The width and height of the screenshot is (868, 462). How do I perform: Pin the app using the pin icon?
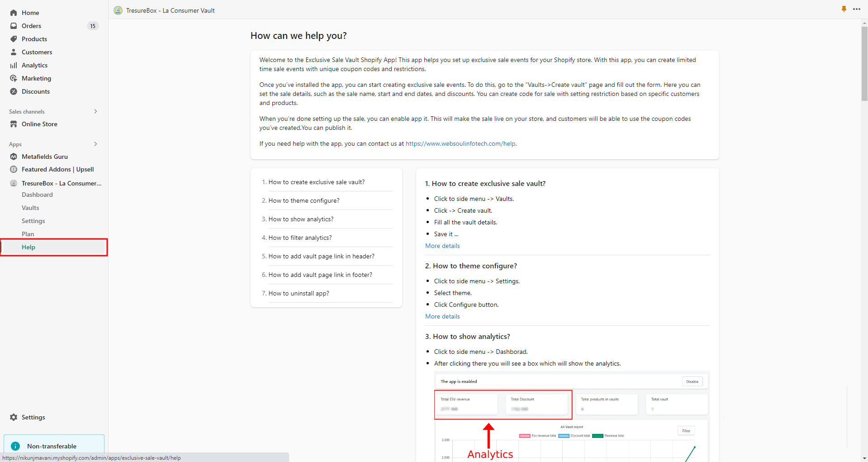844,9
